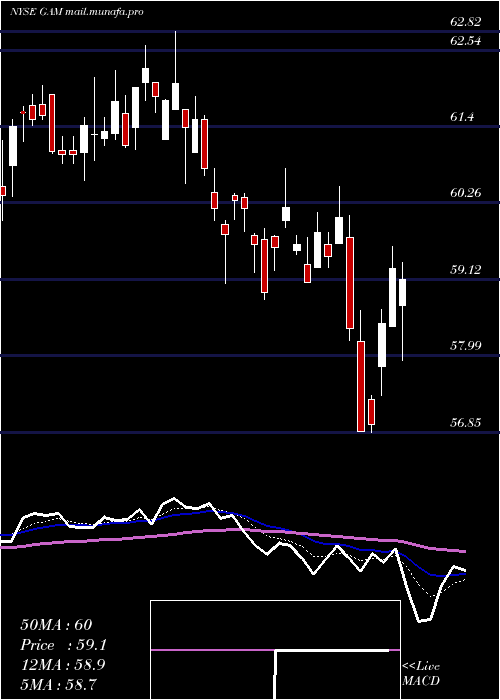Click the 57.99 price level label
The image size is (500, 700).
[467, 346]
